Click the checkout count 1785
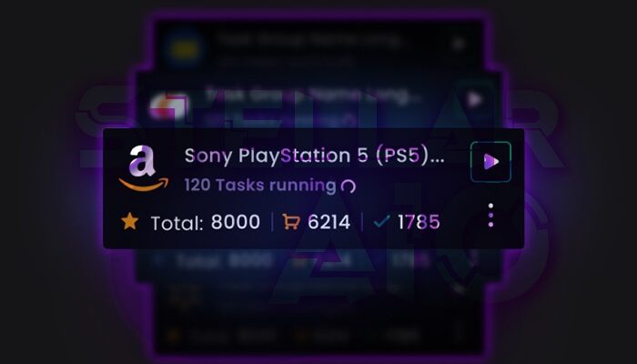 419,222
